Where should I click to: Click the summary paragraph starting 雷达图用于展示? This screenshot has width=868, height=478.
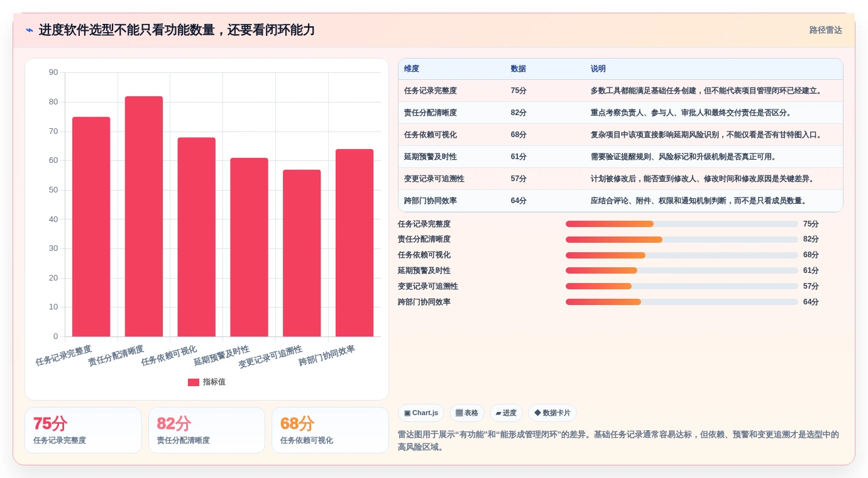[618, 441]
